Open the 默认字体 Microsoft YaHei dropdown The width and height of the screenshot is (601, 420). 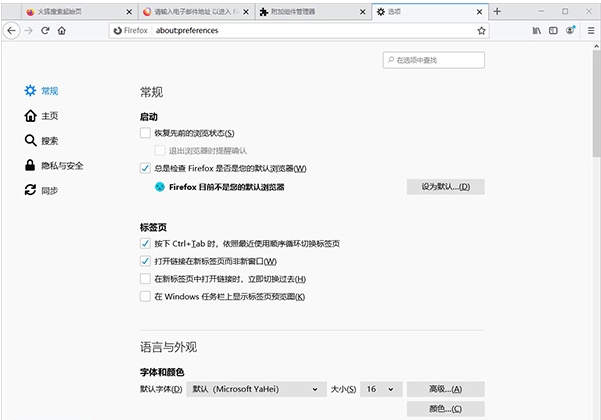pos(256,389)
